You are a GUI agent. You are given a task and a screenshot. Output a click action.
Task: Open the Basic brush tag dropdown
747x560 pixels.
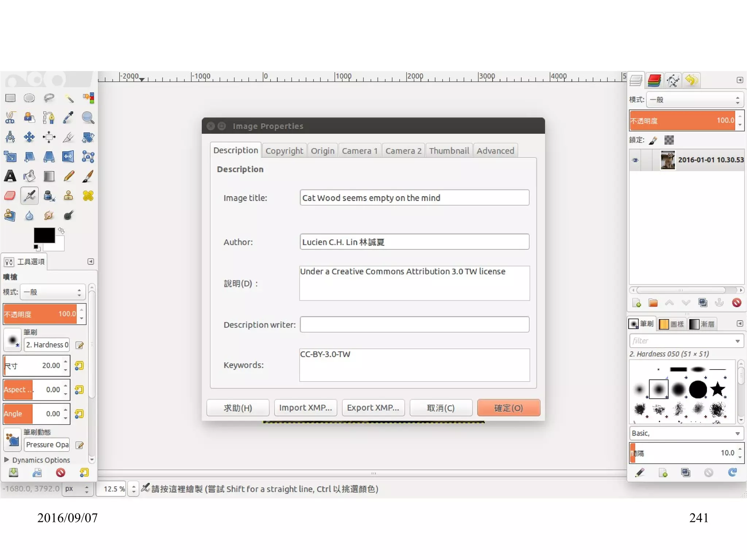pos(686,433)
